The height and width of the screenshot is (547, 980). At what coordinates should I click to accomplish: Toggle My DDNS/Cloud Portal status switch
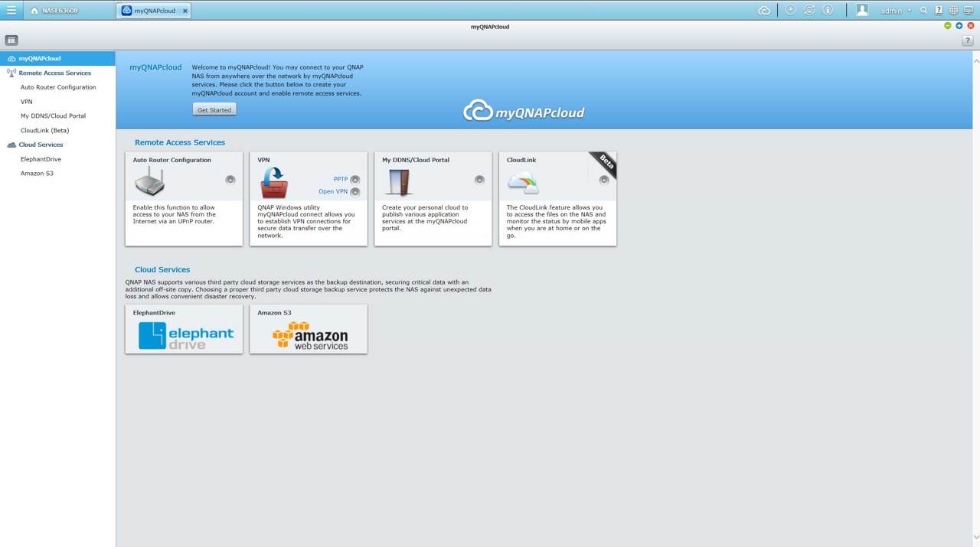coord(479,180)
